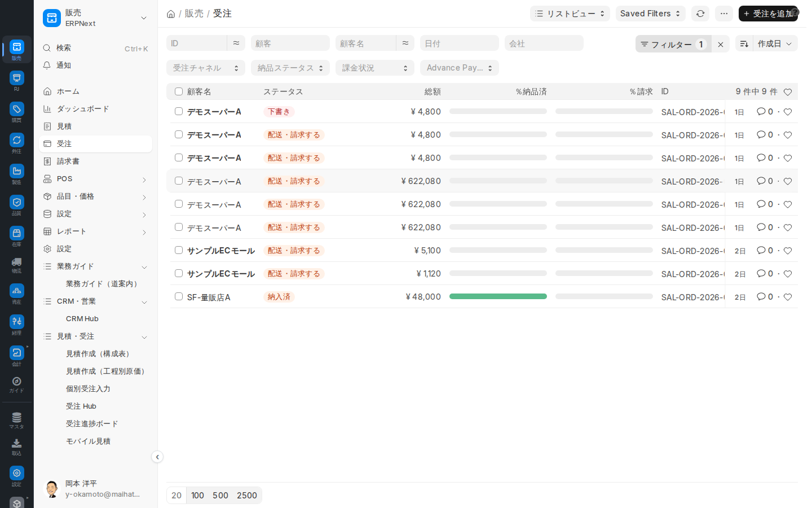
Task: Open the 在庫 module icon
Action: tap(17, 236)
